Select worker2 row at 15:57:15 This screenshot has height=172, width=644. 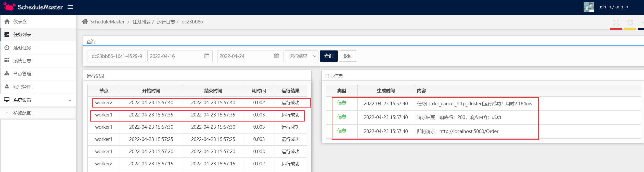click(197, 164)
